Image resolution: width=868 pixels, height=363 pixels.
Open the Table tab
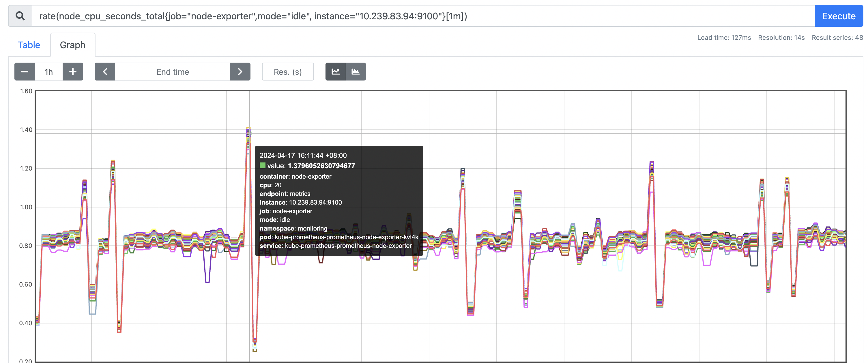click(29, 45)
